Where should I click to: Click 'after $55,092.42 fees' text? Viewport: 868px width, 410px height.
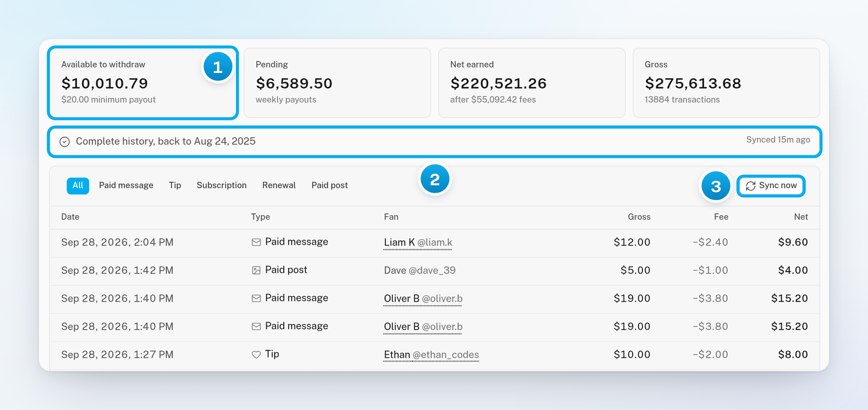[x=493, y=100]
